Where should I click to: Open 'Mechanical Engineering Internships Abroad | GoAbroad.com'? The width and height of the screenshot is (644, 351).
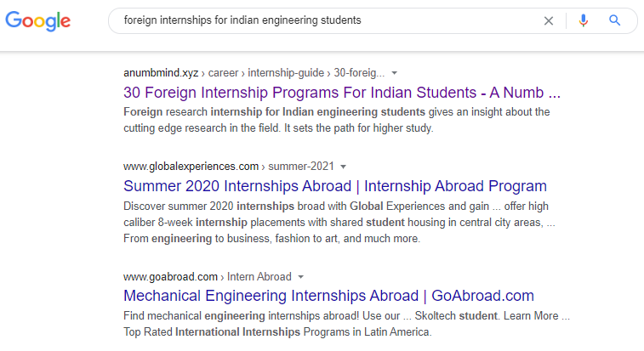point(328,297)
